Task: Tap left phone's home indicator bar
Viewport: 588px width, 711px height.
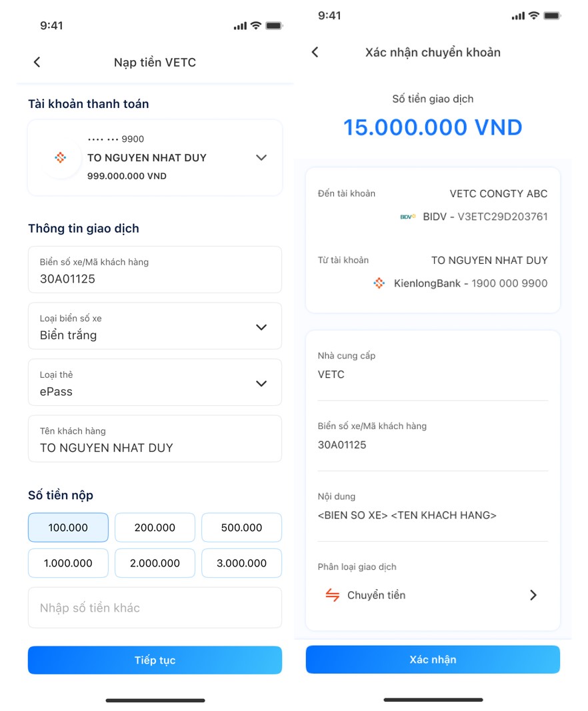Action: pyautogui.click(x=155, y=700)
